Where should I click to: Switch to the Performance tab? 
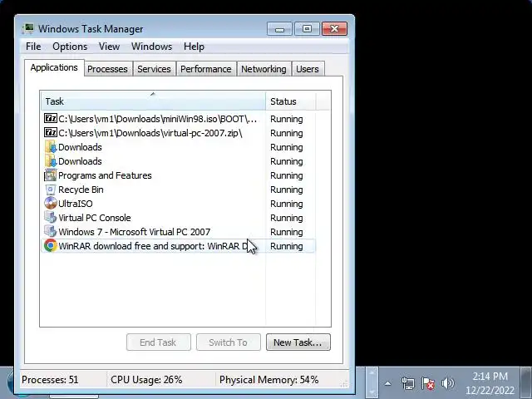click(x=206, y=69)
